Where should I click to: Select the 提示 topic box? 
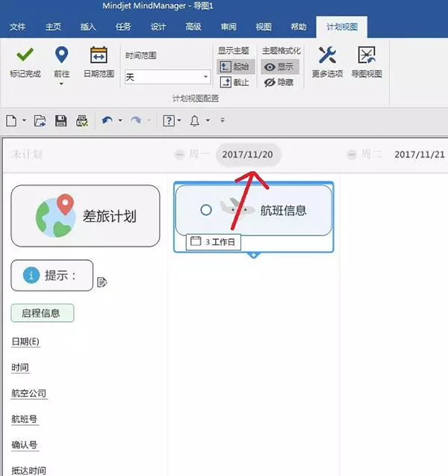coord(52,275)
